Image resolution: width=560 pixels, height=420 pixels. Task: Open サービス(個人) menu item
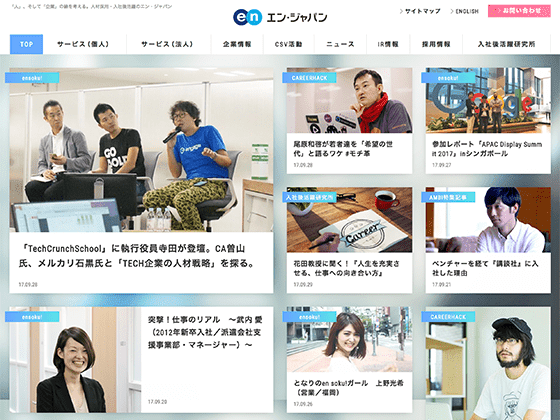pos(83,44)
